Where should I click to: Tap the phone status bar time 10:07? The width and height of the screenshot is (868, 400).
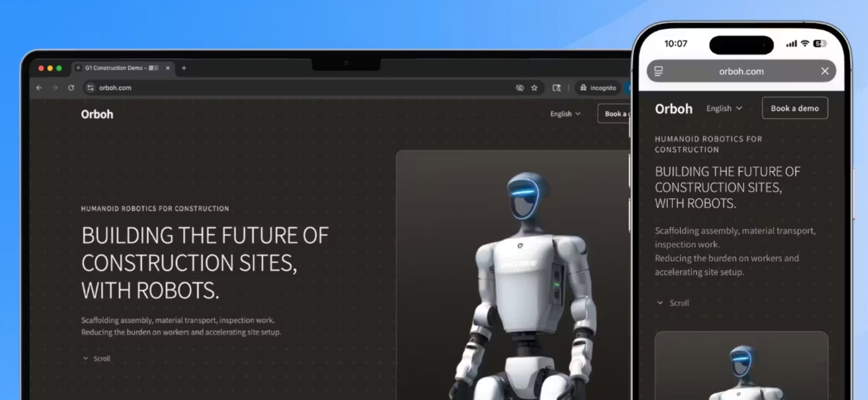click(x=676, y=44)
